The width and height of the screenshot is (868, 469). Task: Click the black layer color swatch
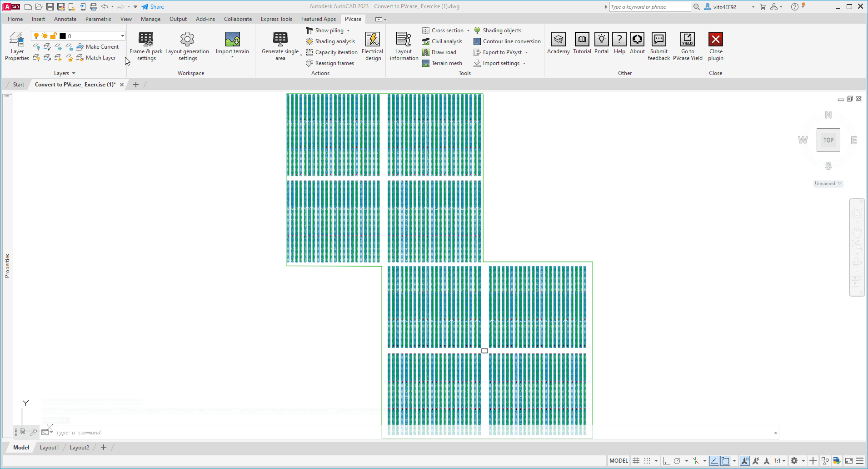[63, 36]
